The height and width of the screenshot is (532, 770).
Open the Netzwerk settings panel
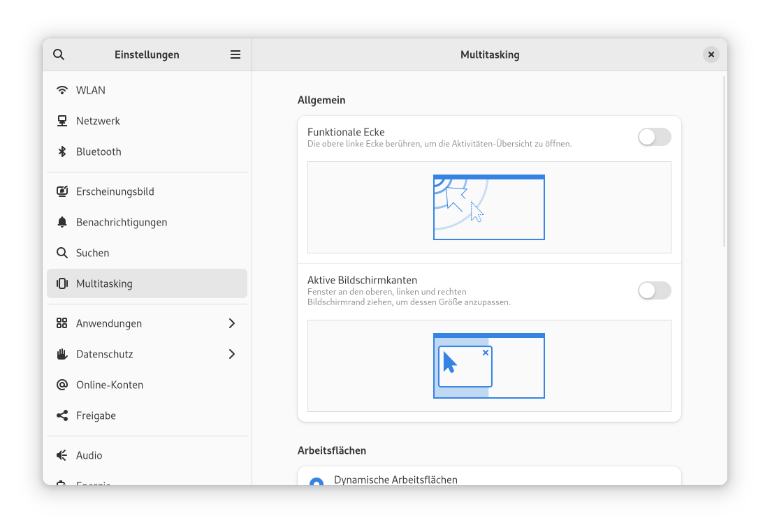click(98, 121)
